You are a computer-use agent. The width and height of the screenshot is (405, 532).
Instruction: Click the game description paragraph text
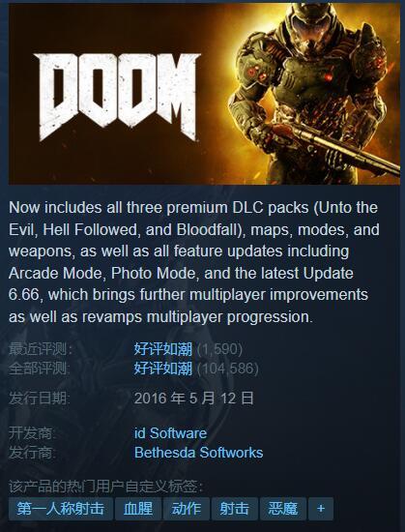tap(194, 262)
